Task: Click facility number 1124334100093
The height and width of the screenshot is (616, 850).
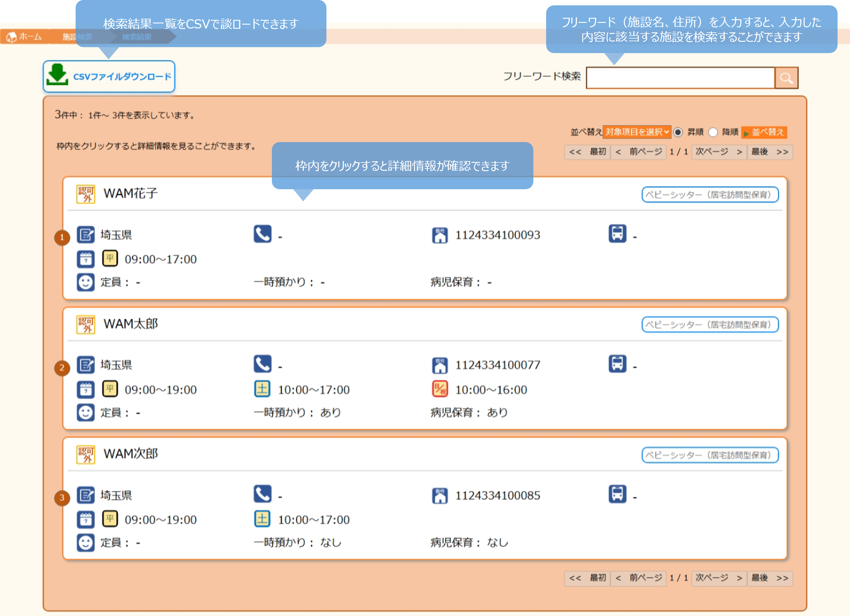Action: (498, 235)
